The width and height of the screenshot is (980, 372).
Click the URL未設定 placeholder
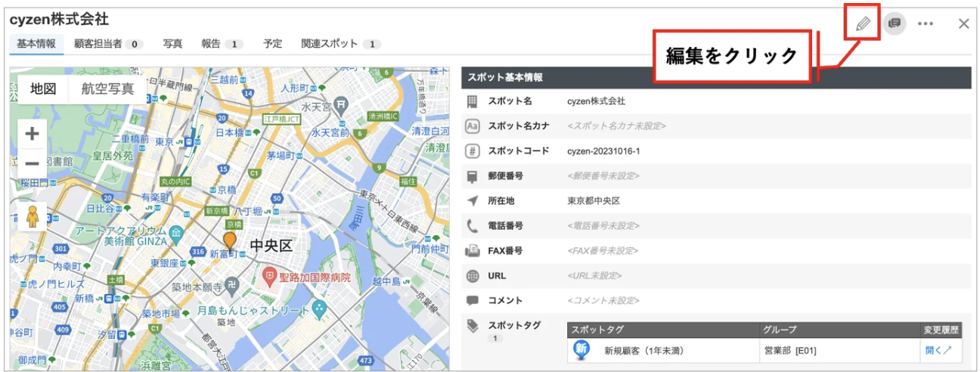coord(594,275)
